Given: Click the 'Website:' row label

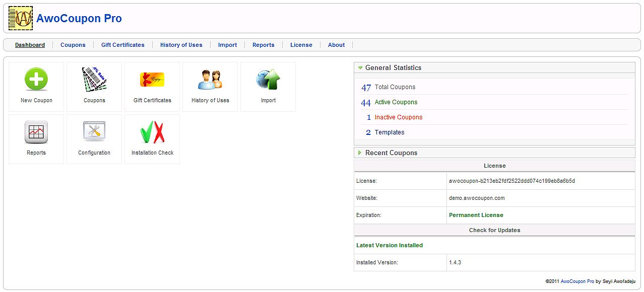Looking at the screenshot, I should point(367,198).
